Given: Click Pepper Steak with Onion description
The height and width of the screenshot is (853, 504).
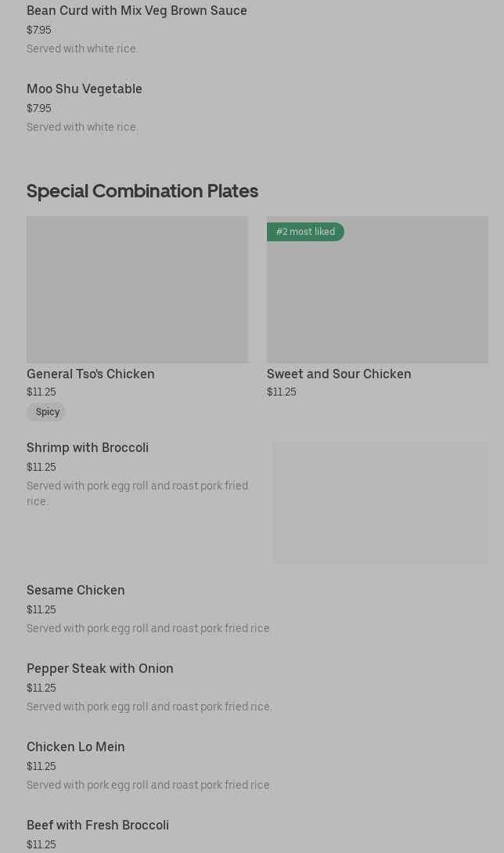Looking at the screenshot, I should click(149, 707).
